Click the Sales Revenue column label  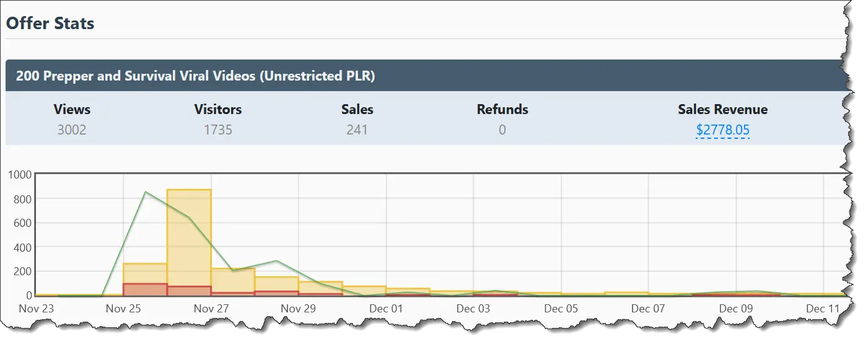722,110
